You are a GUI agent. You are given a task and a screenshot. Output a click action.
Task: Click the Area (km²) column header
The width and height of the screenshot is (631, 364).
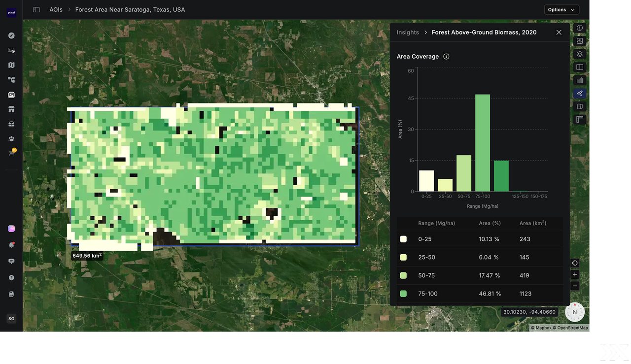pos(533,223)
